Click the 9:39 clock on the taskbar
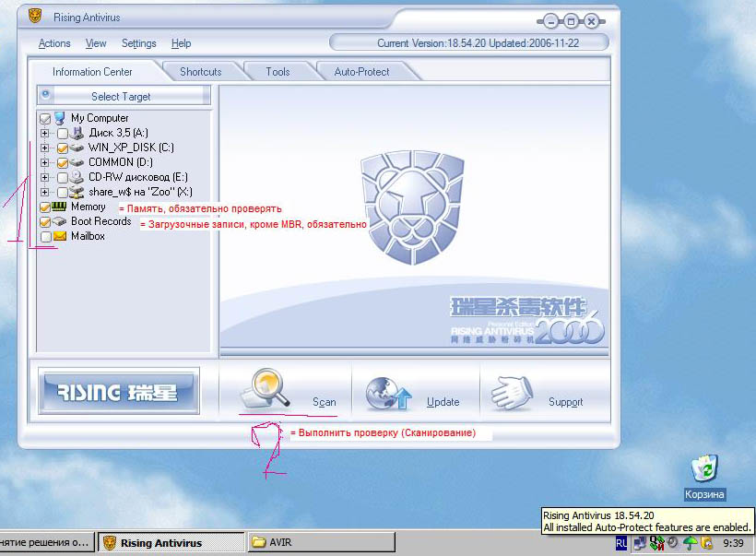This screenshot has height=556, width=756. (733, 543)
